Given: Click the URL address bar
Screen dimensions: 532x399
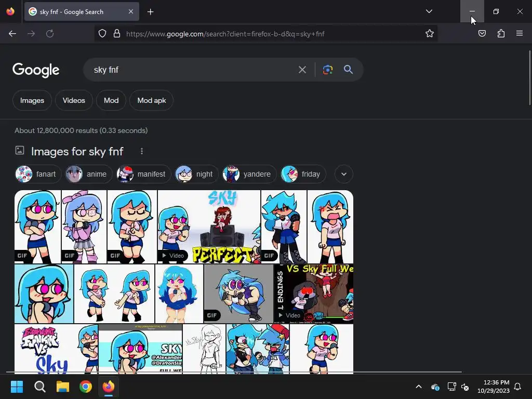Looking at the screenshot, I should click(x=267, y=34).
